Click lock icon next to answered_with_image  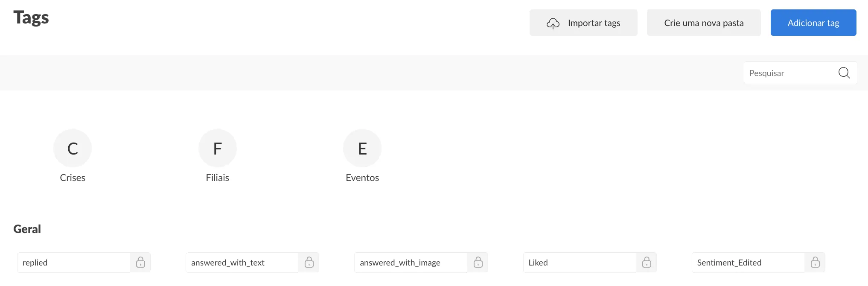coord(478,262)
